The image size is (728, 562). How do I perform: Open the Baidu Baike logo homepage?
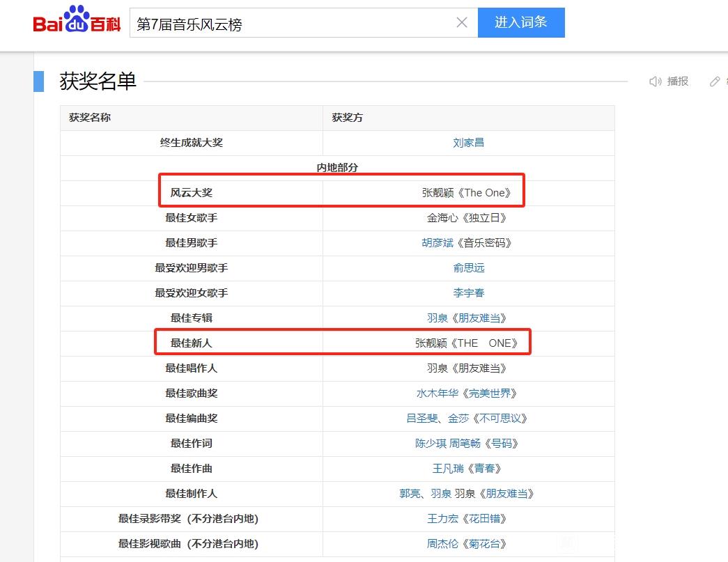(77, 19)
